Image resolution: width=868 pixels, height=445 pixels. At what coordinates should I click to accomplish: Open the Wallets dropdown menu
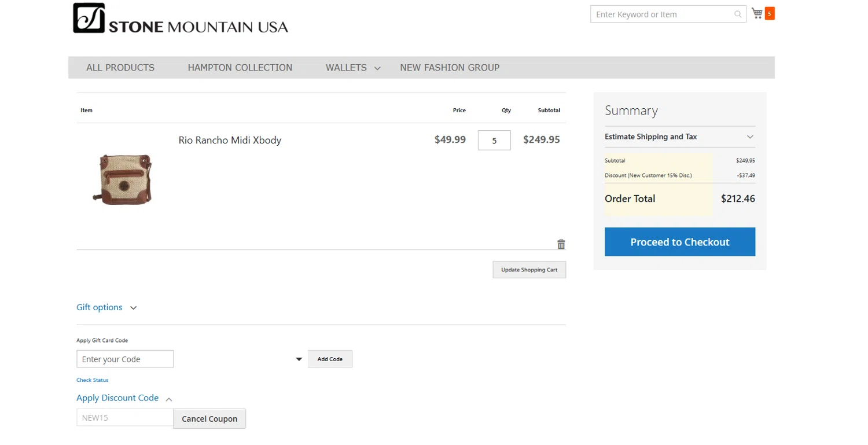point(352,68)
